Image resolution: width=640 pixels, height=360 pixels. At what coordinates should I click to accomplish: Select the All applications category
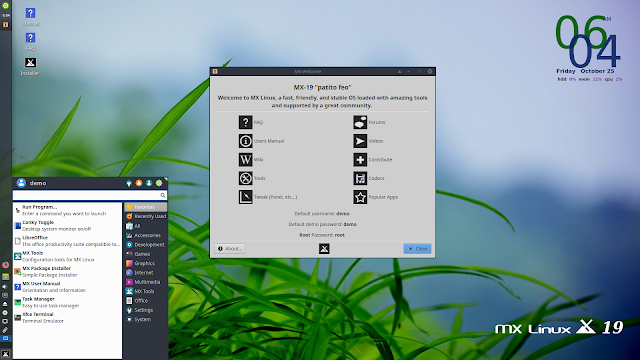(x=145, y=226)
